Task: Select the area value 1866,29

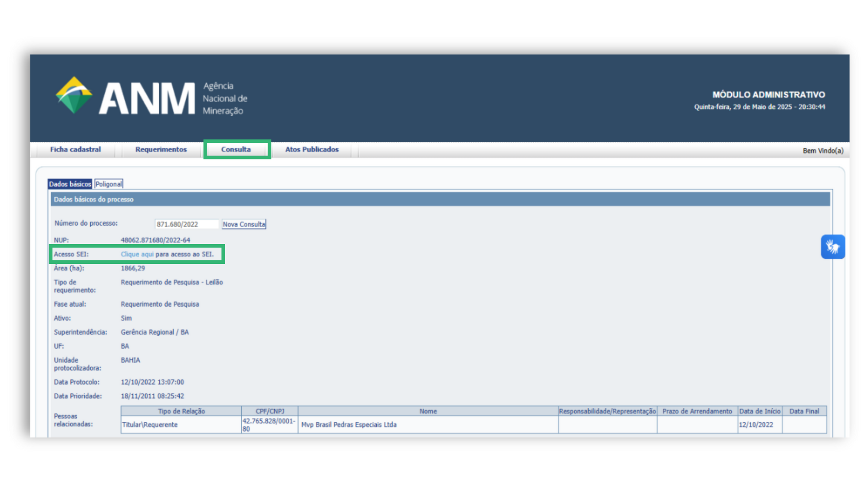Action: coord(133,268)
